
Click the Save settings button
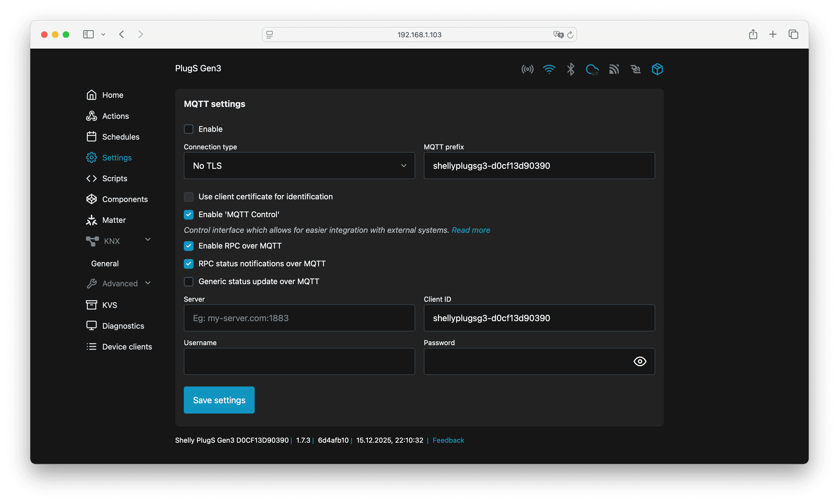coord(219,400)
